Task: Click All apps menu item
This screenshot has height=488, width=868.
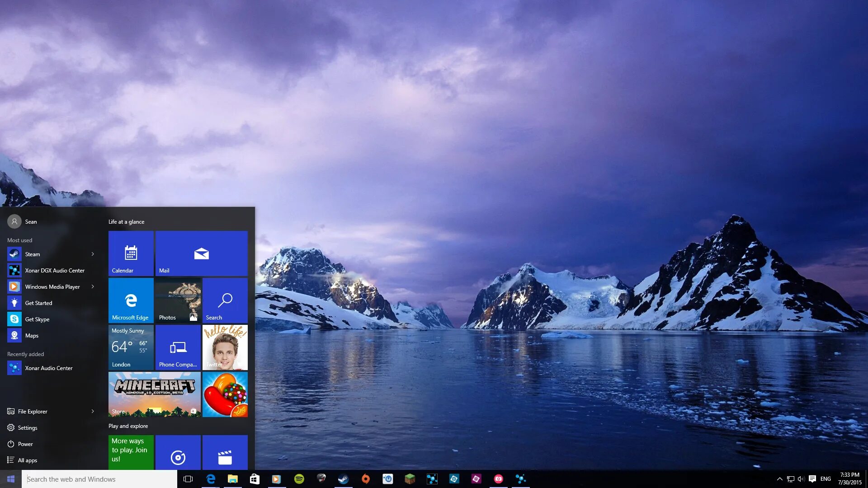Action: click(x=28, y=460)
